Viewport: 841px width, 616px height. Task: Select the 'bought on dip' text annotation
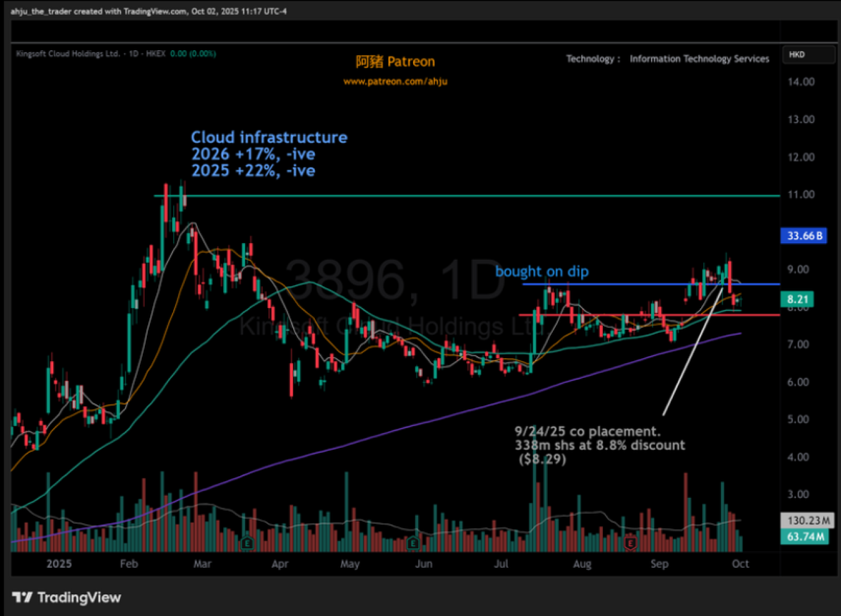click(x=542, y=272)
